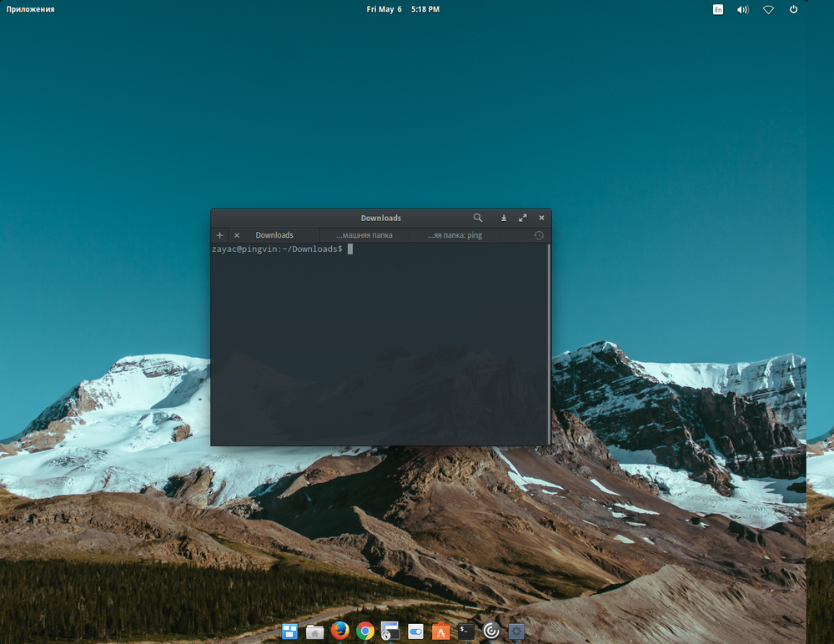
Task: Switch to the '...яя папка: ping' tab
Action: coord(455,235)
